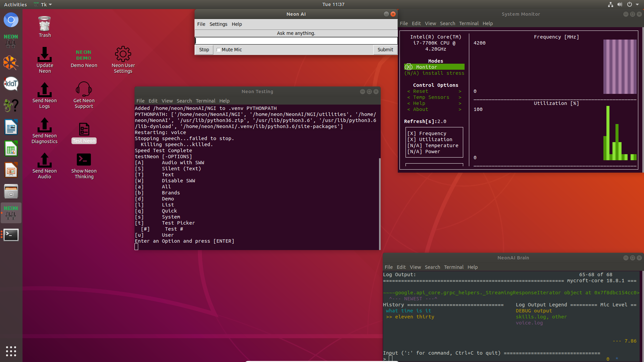Open Help menu in Neon AI window
644x362 pixels.
pos(237,24)
